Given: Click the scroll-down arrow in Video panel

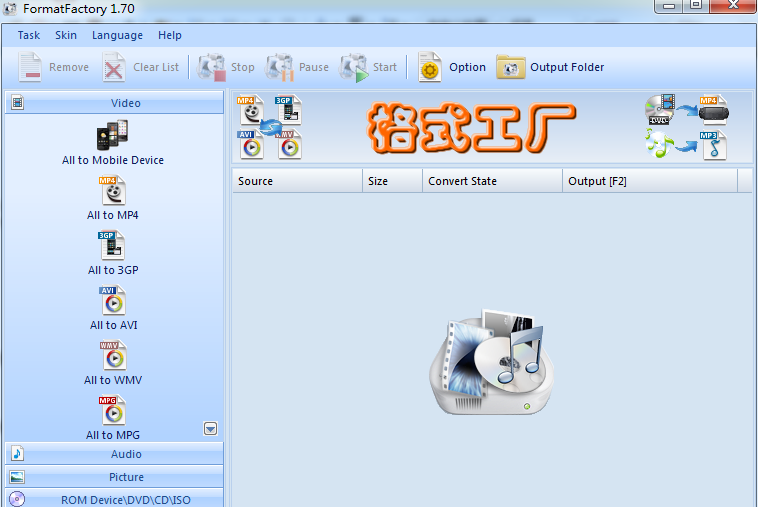Looking at the screenshot, I should tap(210, 429).
